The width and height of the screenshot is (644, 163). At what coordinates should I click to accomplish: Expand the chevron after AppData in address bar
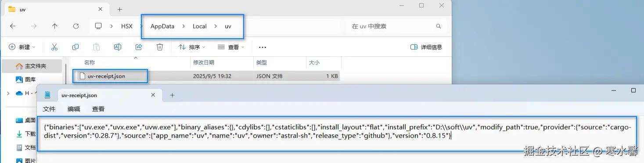pyautogui.click(x=183, y=26)
